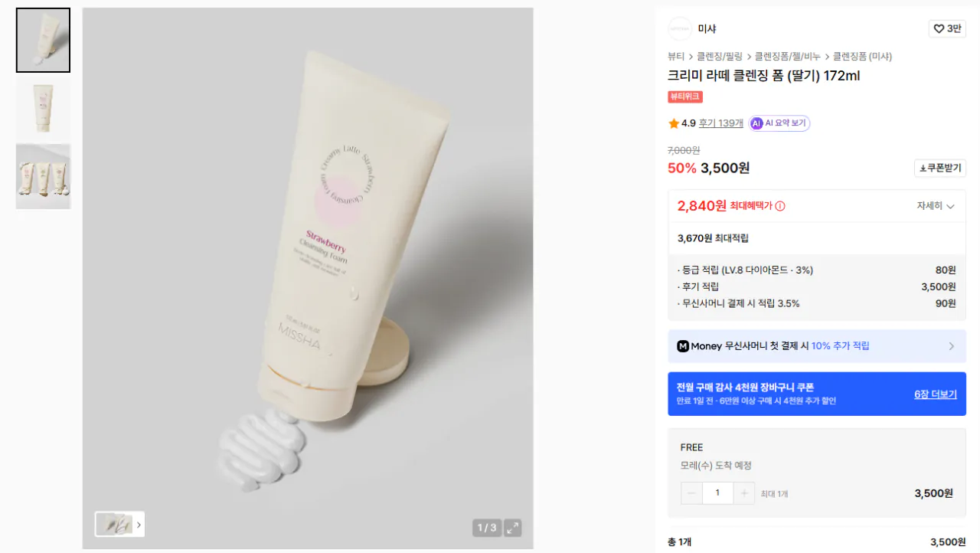Open fullscreen image expand icon

(513, 528)
